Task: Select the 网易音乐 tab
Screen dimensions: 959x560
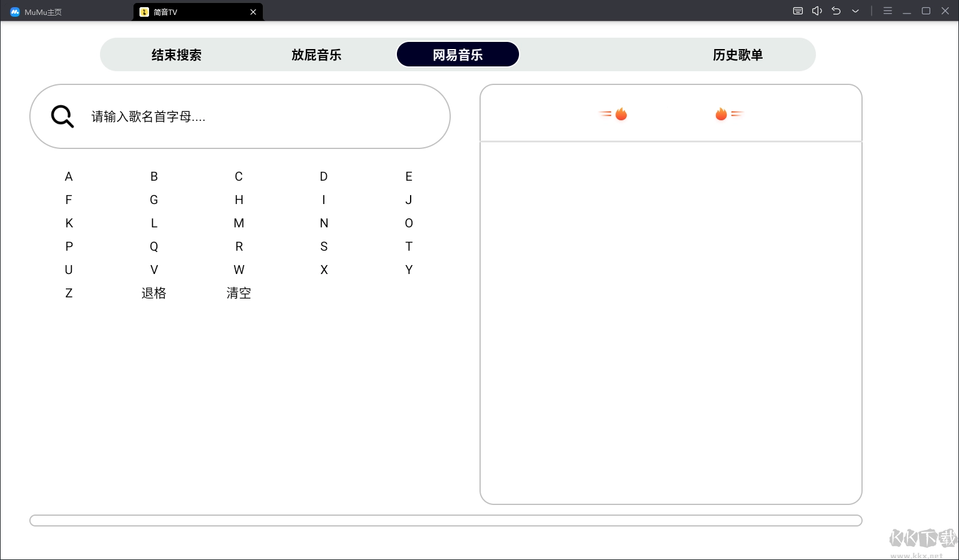Action: point(458,54)
